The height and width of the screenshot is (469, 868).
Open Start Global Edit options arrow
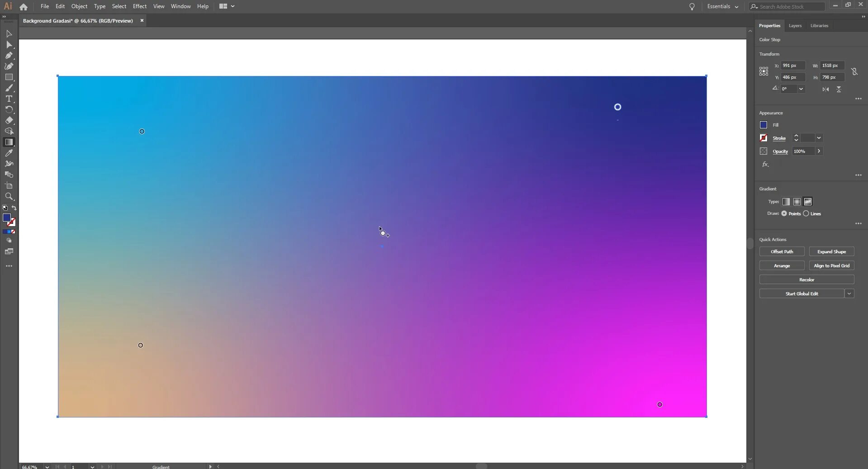(849, 294)
